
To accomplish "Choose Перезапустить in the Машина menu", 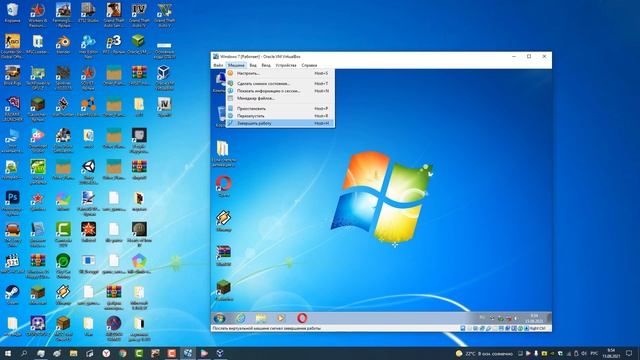I will pos(280,116).
